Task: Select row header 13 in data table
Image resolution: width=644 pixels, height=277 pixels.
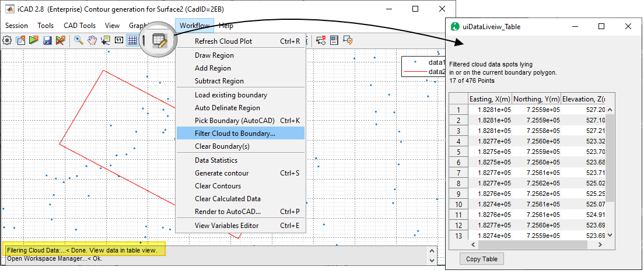Action: point(459,236)
